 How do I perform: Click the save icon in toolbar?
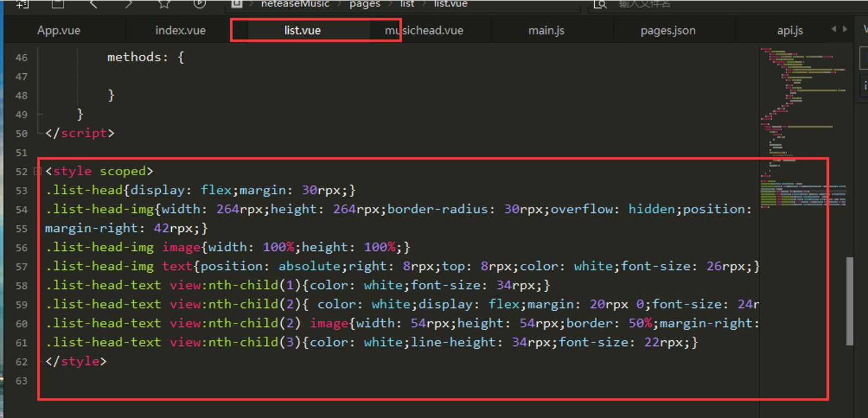(x=58, y=4)
